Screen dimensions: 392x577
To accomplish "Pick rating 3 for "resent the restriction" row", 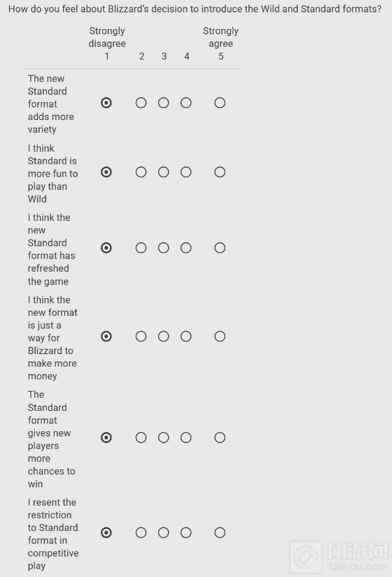I will point(163,533).
